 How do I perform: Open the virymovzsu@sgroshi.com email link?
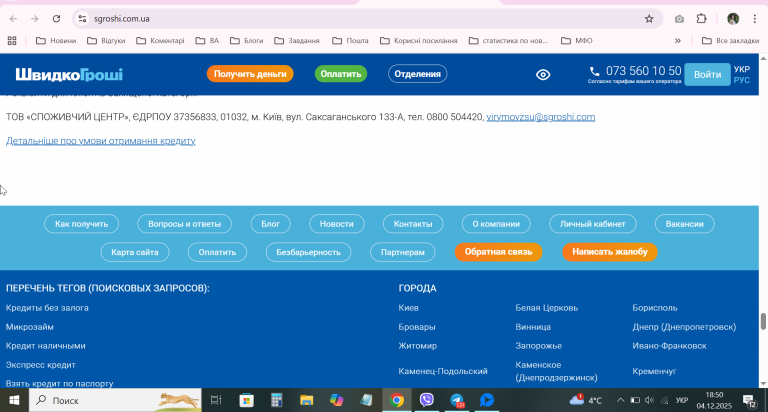click(x=541, y=117)
